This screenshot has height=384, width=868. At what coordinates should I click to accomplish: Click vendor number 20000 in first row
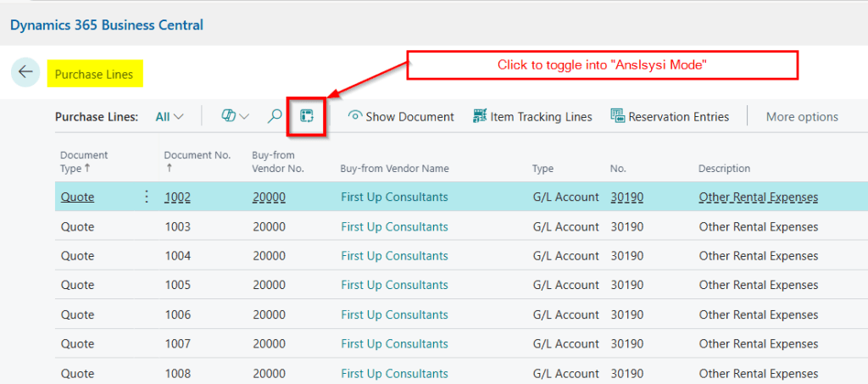pos(269,198)
